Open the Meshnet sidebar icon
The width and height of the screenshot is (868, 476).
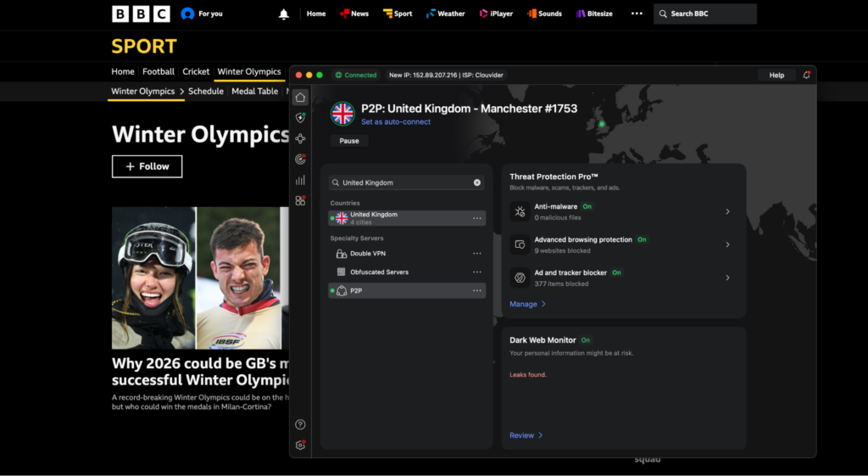300,138
